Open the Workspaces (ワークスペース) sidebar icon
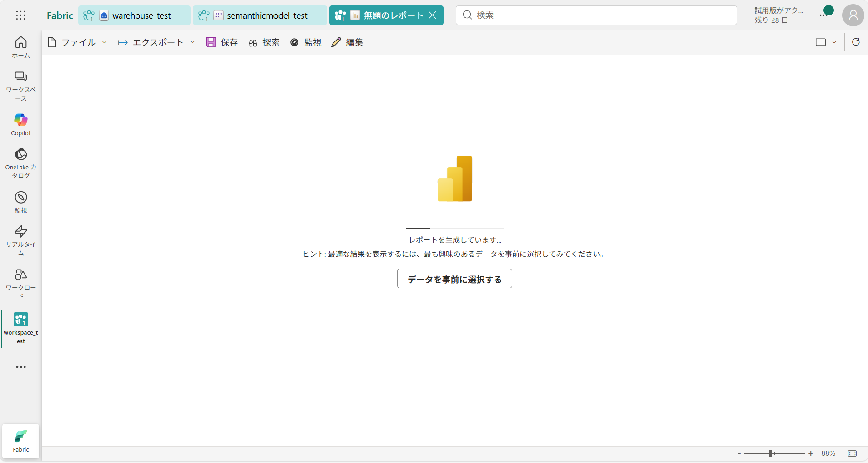The height and width of the screenshot is (463, 868). coord(21,85)
